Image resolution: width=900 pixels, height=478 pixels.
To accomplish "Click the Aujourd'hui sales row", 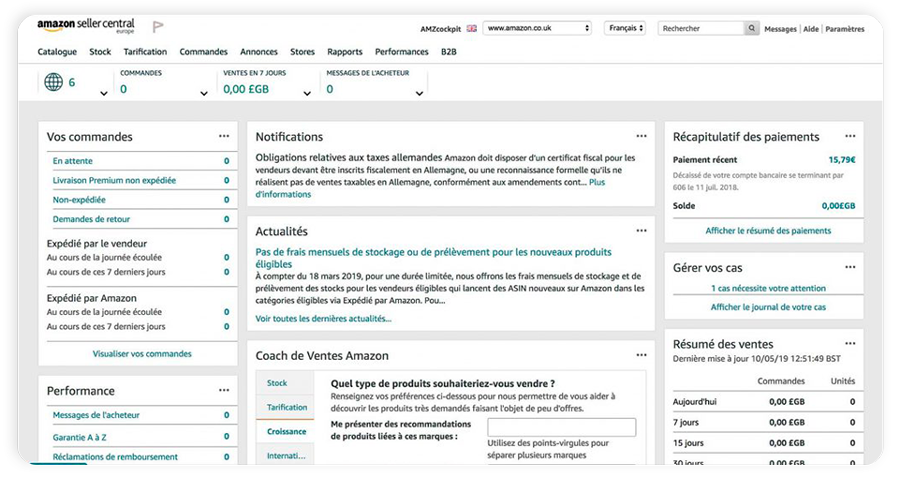I will pyautogui.click(x=764, y=402).
